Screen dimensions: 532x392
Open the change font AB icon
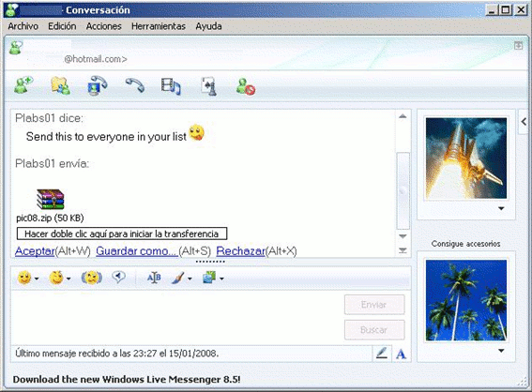(x=154, y=278)
